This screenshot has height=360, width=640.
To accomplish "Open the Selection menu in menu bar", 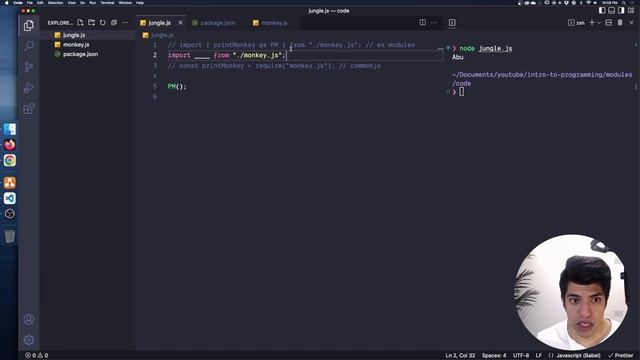I will coord(56,2).
